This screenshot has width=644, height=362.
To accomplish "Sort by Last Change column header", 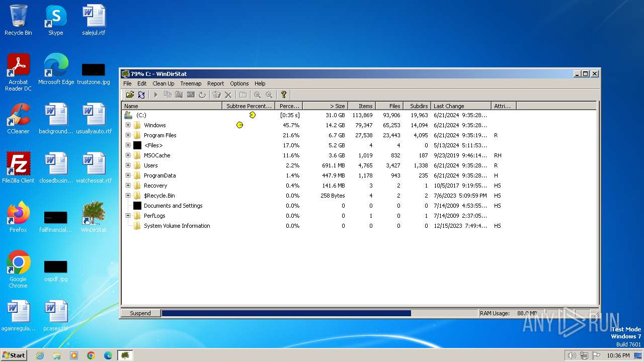I will point(461,106).
